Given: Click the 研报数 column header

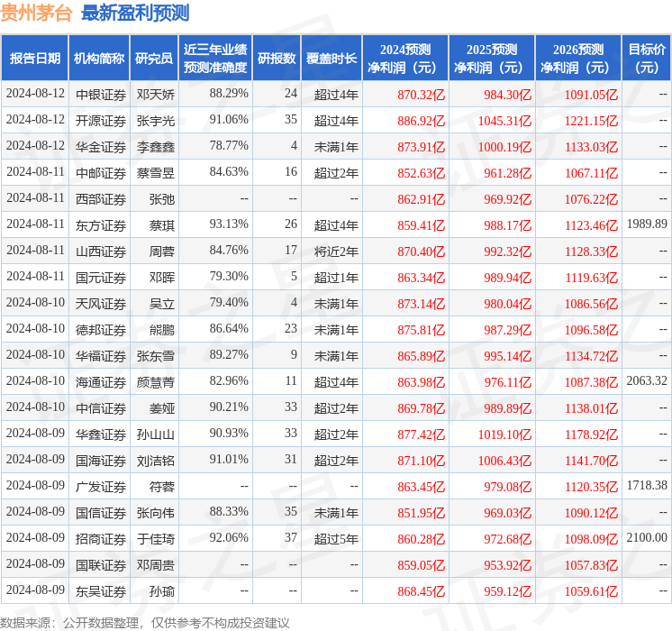Looking at the screenshot, I should tap(277, 58).
